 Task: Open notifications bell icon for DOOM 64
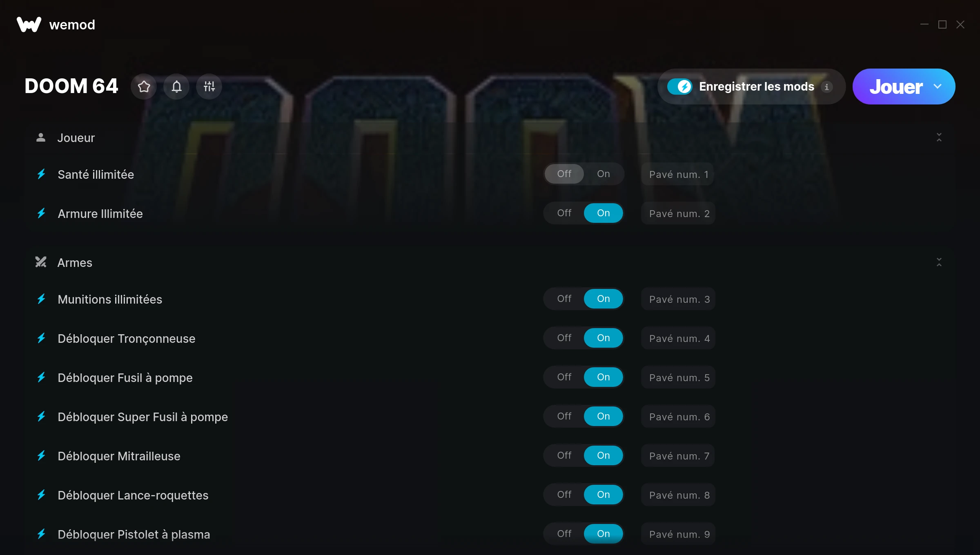click(176, 87)
